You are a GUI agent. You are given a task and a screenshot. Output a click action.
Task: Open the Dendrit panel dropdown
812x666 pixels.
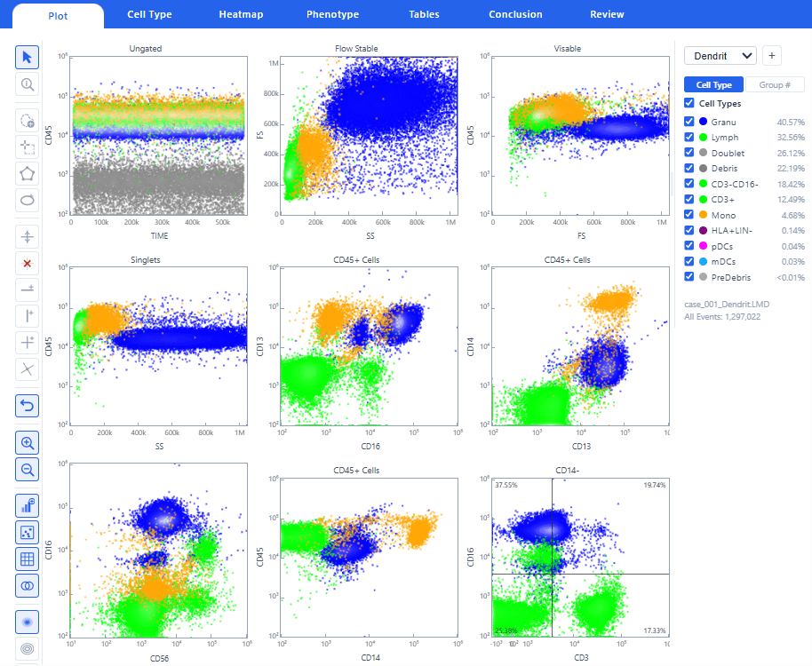click(720, 56)
